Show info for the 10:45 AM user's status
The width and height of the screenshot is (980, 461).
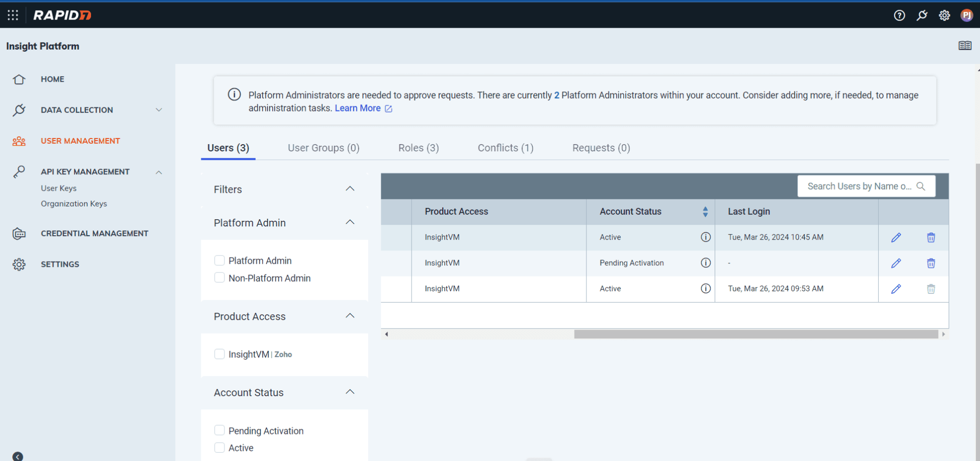[705, 237]
